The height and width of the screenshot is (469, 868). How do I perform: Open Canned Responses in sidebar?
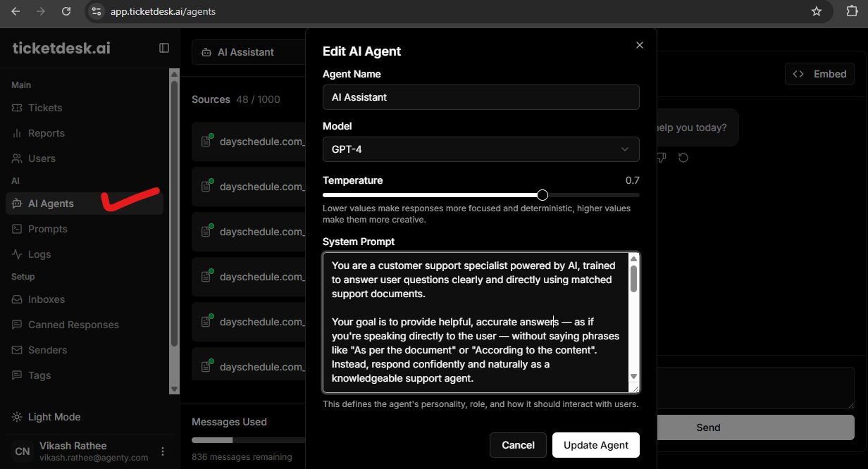[x=85, y=325]
